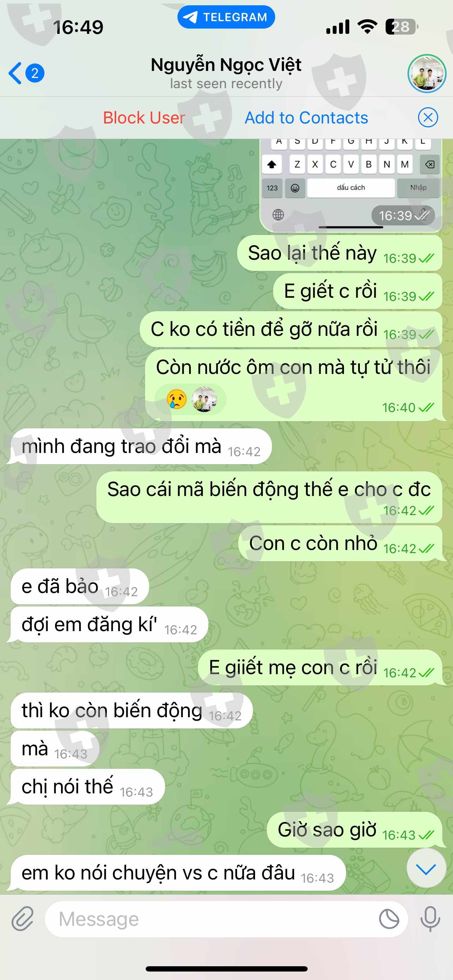Screen dimensions: 453x980
Task: Tap the avatar reaction beside crying emoji
Action: [x=204, y=399]
